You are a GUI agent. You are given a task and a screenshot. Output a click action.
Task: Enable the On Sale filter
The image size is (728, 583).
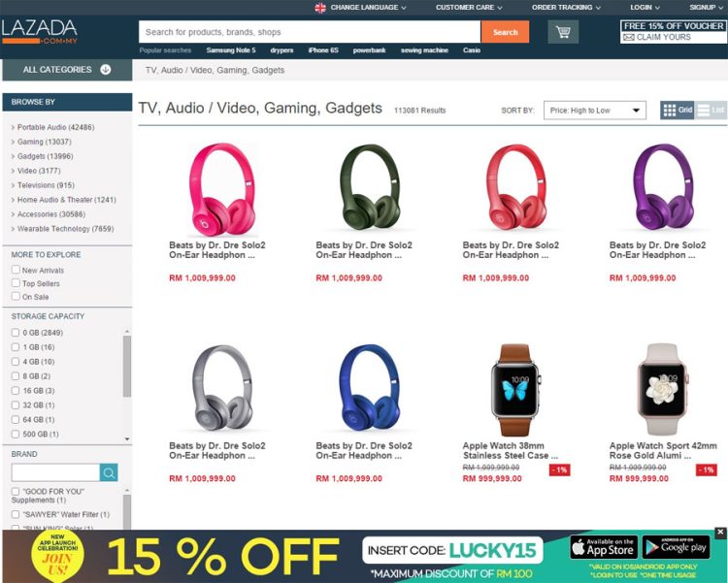[16, 296]
